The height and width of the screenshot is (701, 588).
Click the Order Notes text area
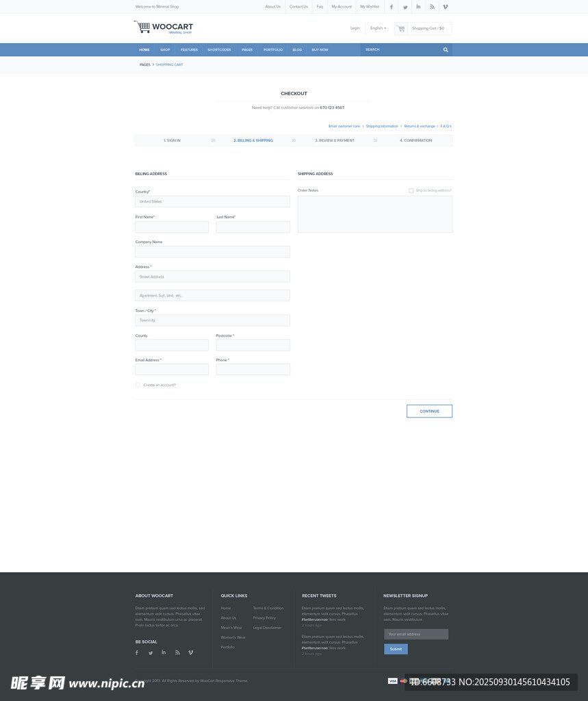[374, 214]
